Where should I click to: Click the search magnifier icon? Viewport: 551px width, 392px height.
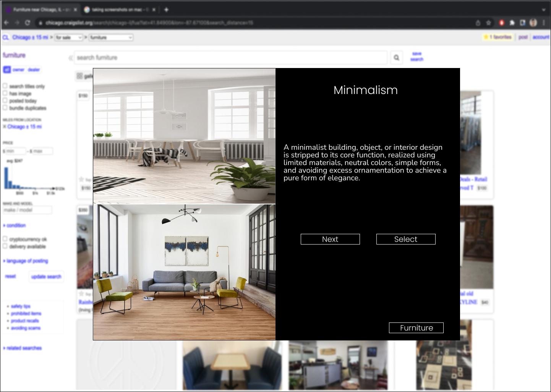pyautogui.click(x=396, y=58)
